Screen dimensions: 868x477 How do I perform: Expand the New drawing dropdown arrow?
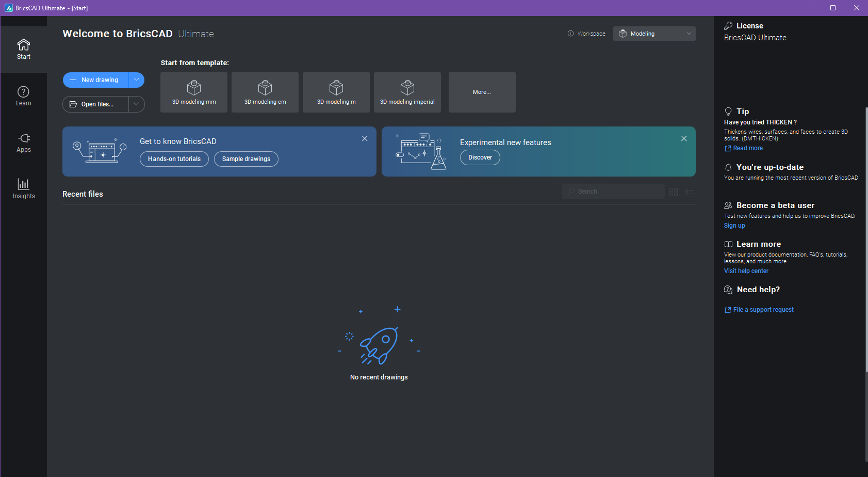coord(137,80)
